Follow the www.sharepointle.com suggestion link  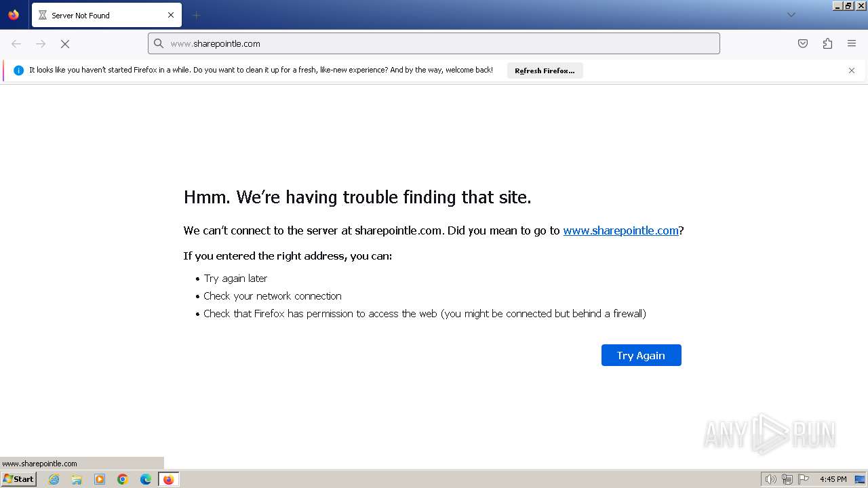(x=620, y=230)
